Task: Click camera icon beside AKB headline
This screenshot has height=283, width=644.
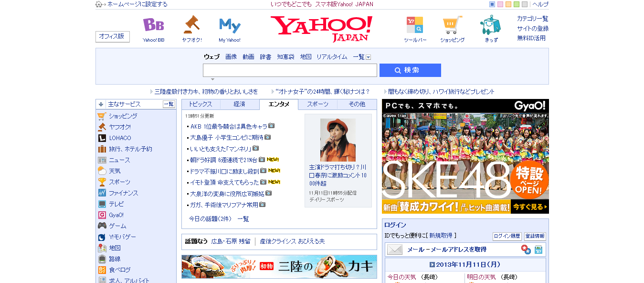Action: pos(271,126)
